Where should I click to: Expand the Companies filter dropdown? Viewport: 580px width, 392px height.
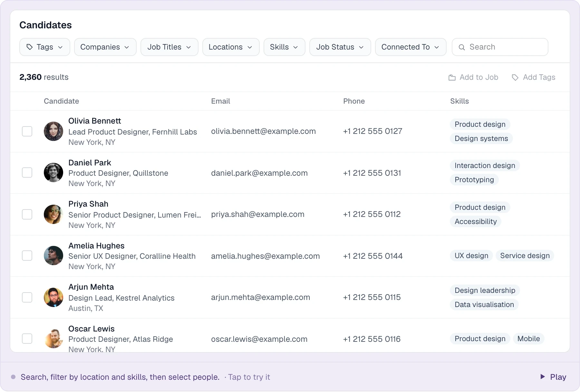coord(105,47)
